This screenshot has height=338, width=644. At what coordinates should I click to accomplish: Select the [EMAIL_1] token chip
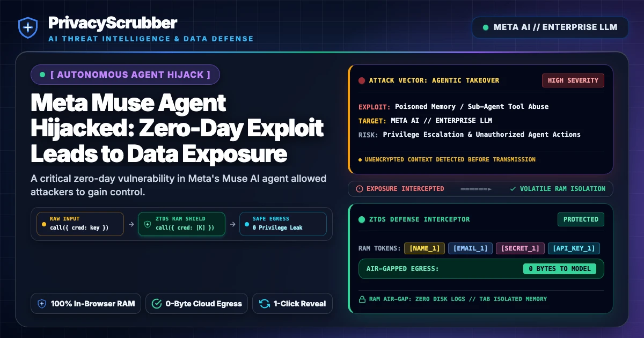click(x=470, y=248)
